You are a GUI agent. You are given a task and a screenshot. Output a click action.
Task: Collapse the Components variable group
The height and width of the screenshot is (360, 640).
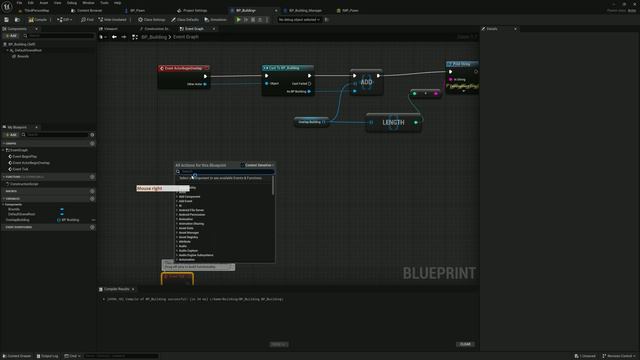point(3,204)
